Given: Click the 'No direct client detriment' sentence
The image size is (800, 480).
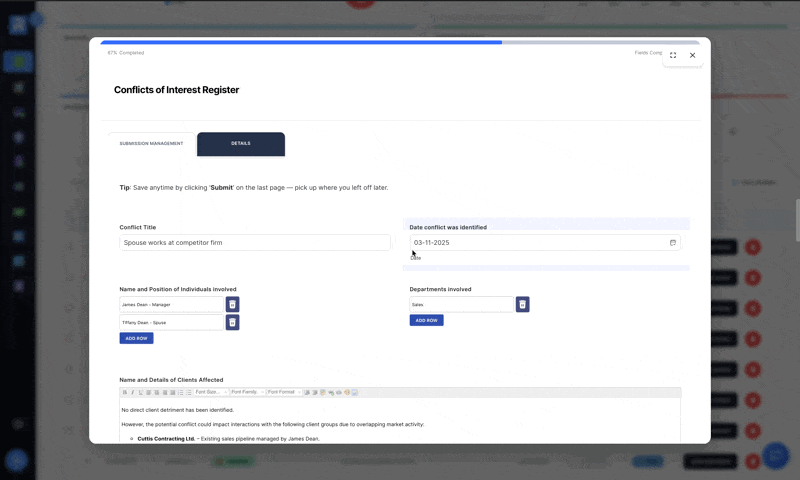Looking at the screenshot, I should 178,410.
